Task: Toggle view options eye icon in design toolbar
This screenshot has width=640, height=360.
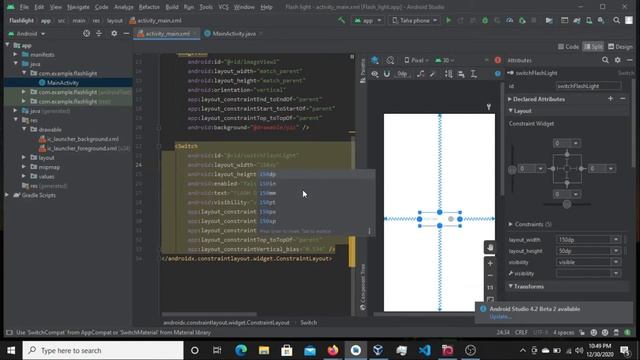Action: [375, 74]
